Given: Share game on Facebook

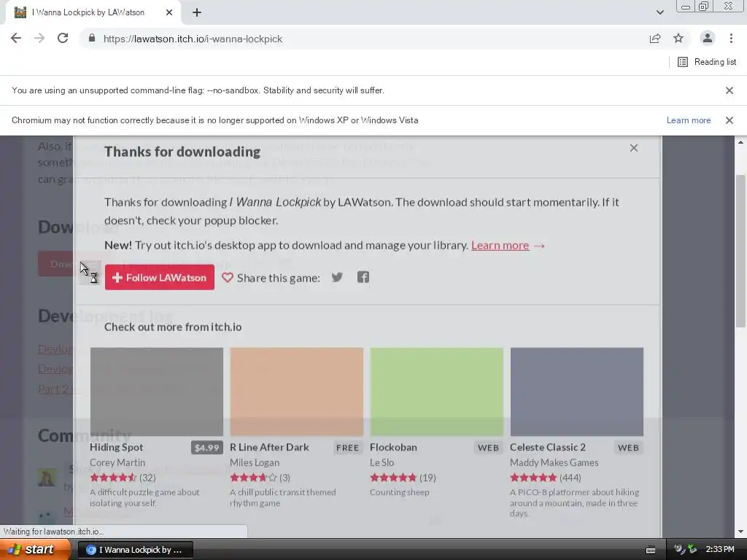Looking at the screenshot, I should point(363,277).
